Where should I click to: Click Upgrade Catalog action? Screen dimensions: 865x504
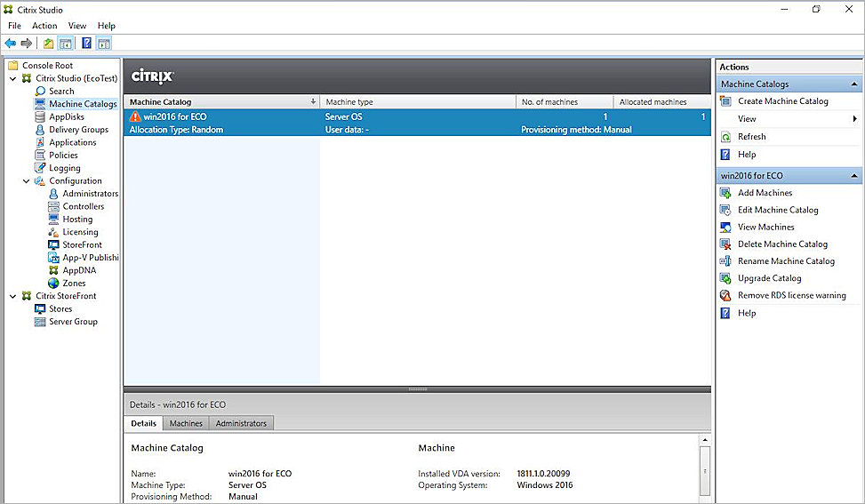tap(769, 278)
